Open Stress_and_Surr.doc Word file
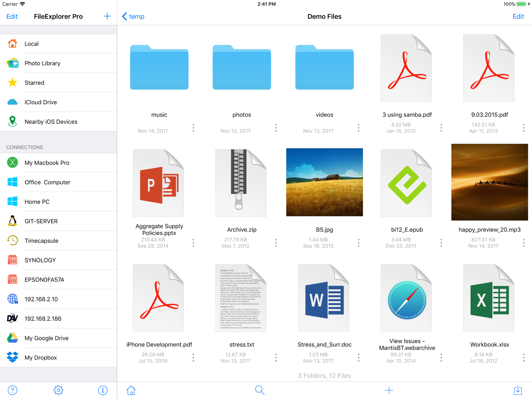Viewport: 532px width, 399px height. (x=324, y=298)
